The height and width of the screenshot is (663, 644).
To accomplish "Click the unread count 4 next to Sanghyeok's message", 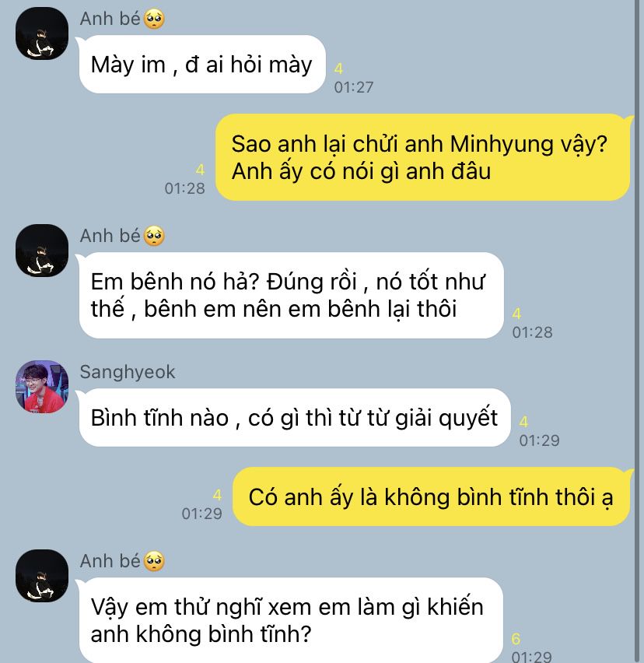I will [x=524, y=422].
